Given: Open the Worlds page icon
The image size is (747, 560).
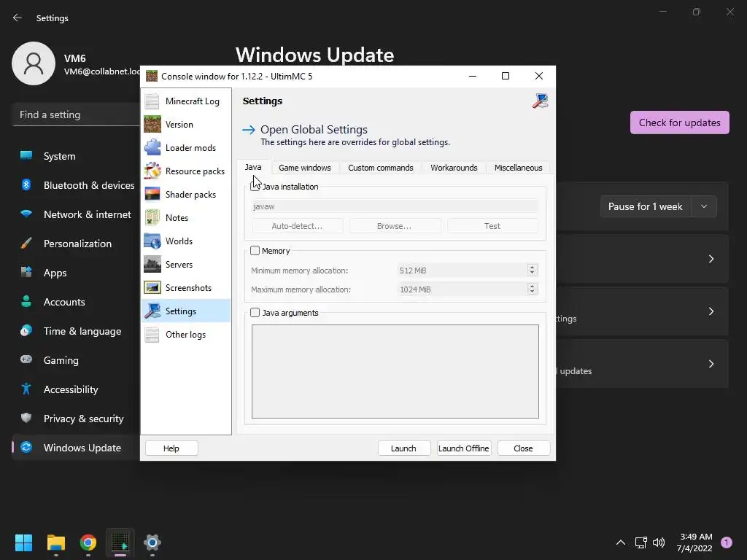Looking at the screenshot, I should pos(152,241).
